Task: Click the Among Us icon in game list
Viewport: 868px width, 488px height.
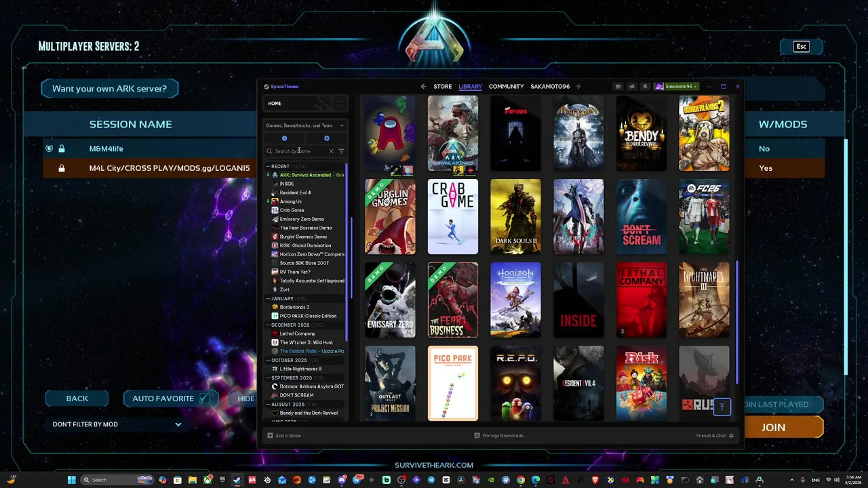Action: pos(275,201)
